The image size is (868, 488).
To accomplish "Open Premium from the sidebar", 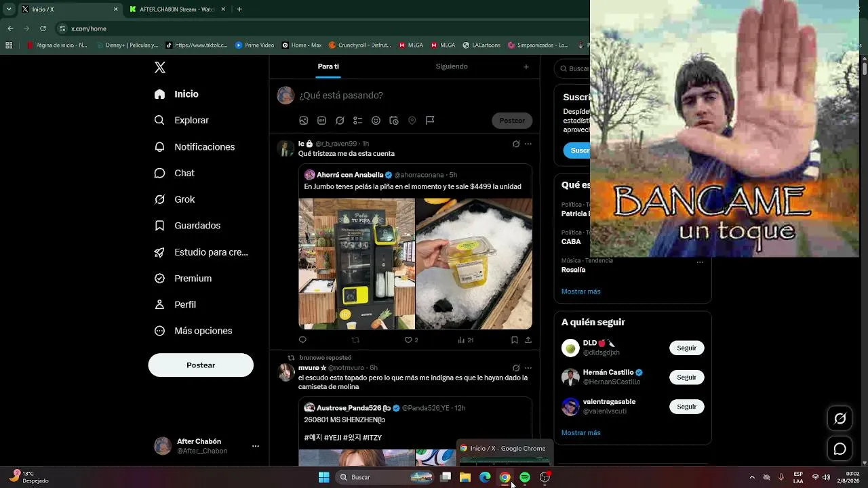I will click(182, 278).
